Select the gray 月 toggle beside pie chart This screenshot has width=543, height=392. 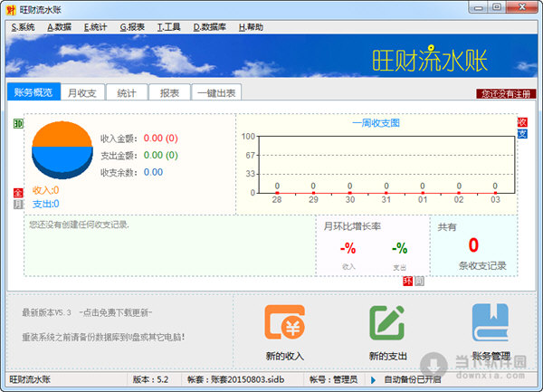coord(18,205)
